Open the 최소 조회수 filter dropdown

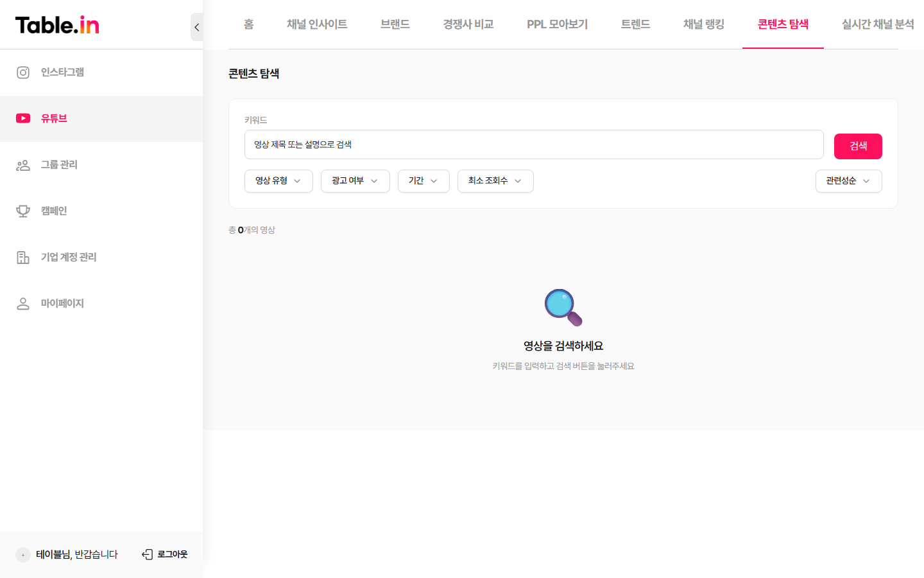point(495,181)
